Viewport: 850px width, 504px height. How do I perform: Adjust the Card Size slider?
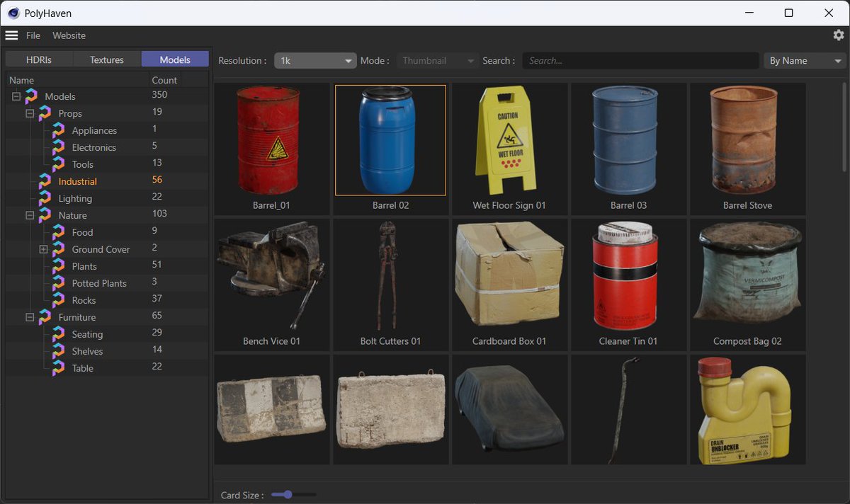[293, 495]
